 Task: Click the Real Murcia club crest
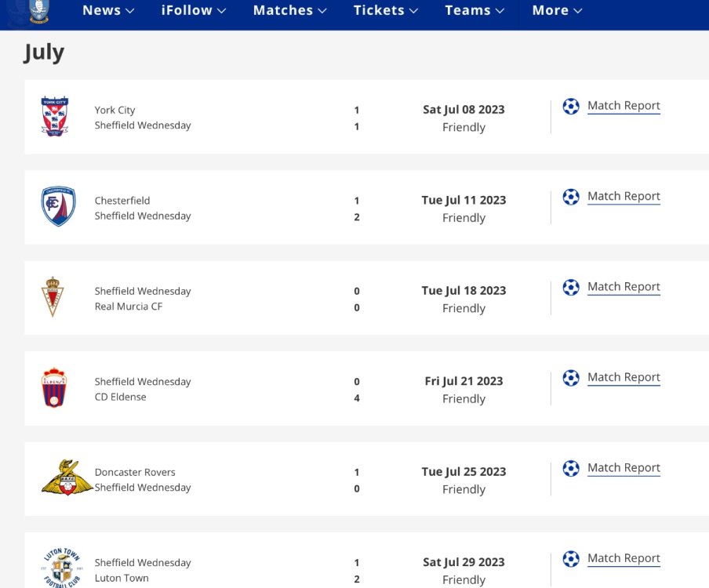[53, 297]
